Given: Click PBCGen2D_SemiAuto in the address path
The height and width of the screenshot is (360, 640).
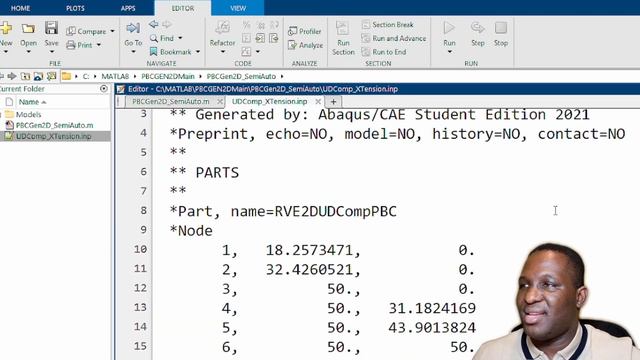Looking at the screenshot, I should point(241,76).
